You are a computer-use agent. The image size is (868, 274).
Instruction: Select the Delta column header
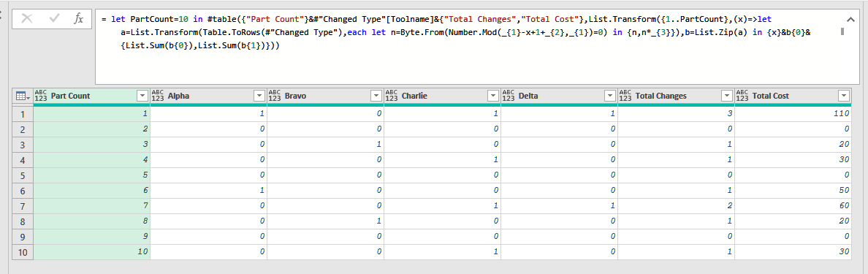point(558,96)
